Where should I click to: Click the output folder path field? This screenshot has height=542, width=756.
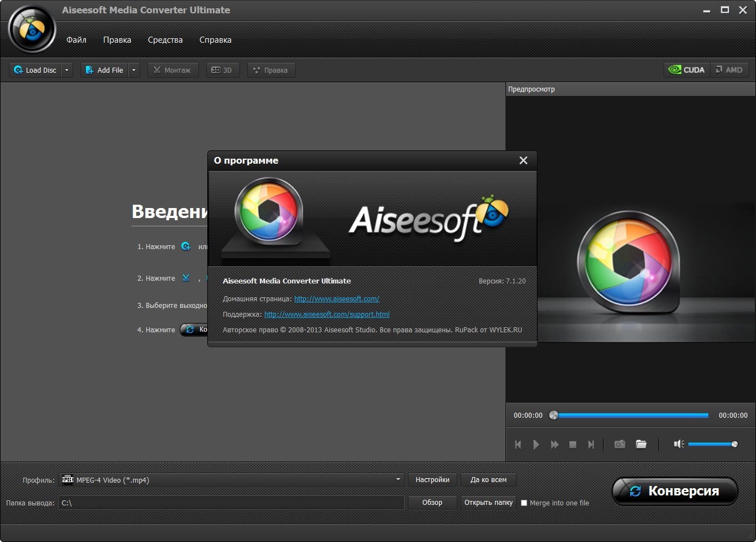click(231, 503)
